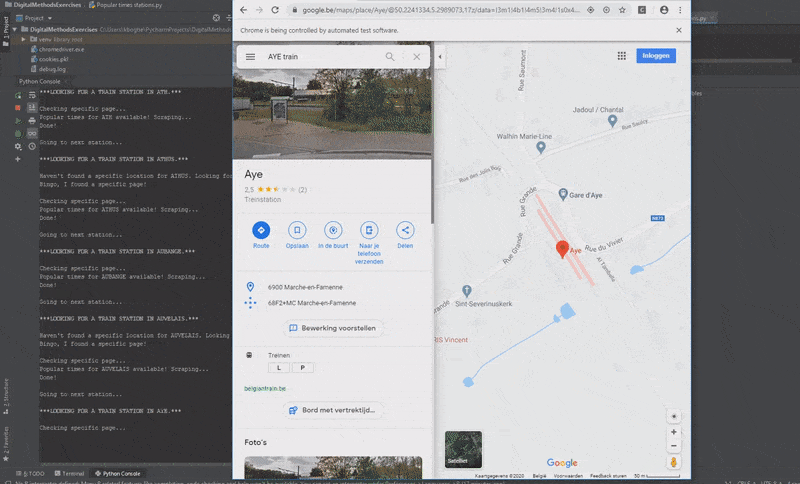Click inside the 'AYE train' search field
Viewport: 800px width, 484px height.
(321, 57)
